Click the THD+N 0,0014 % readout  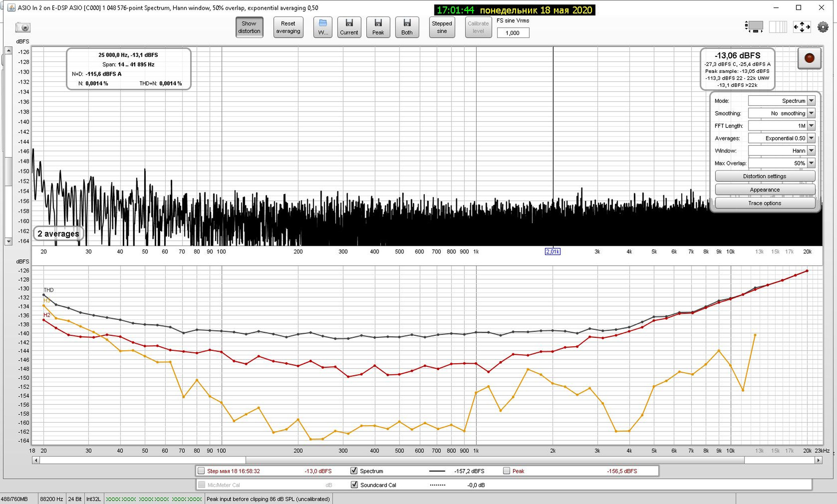pyautogui.click(x=161, y=83)
